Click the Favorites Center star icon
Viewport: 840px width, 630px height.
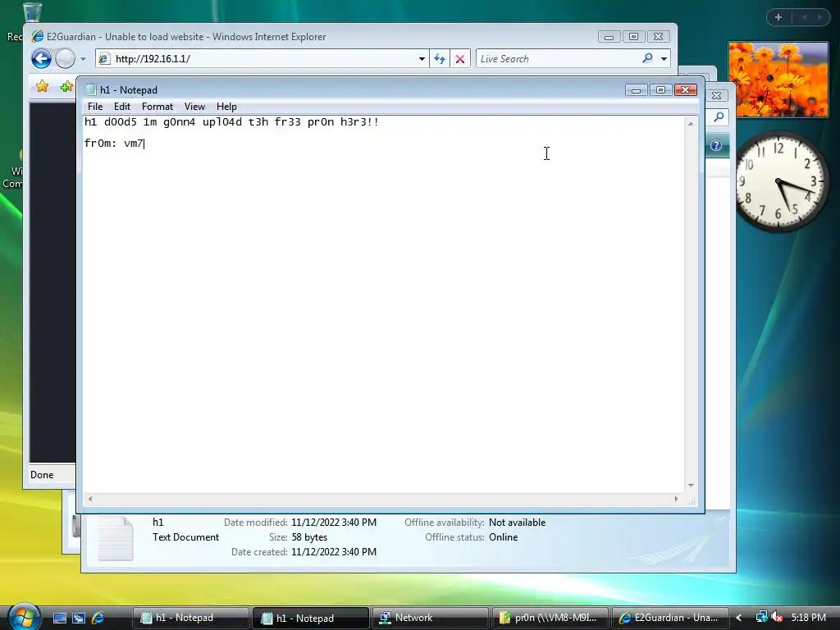click(42, 85)
